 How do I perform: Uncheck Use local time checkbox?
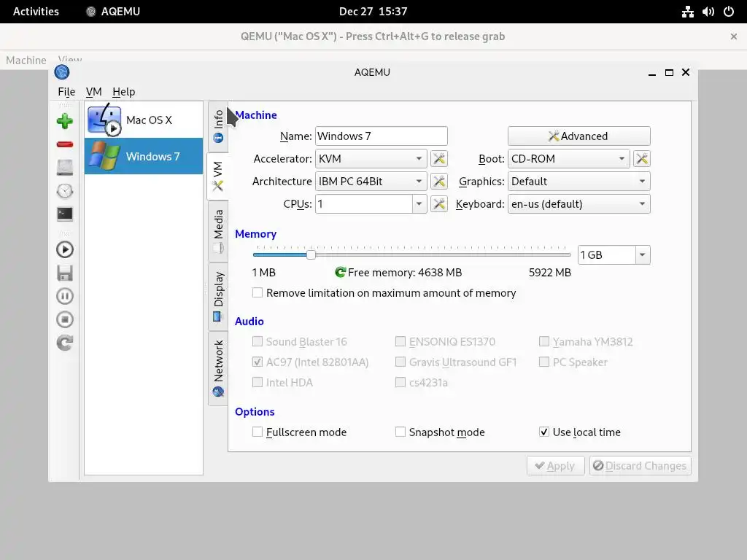pyautogui.click(x=544, y=432)
